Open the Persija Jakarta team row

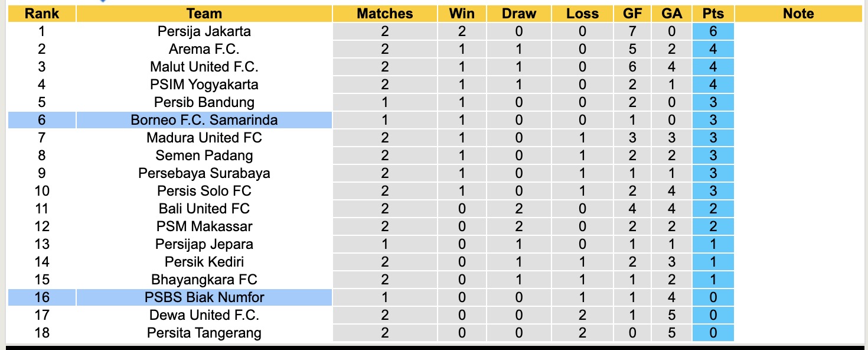click(x=204, y=31)
